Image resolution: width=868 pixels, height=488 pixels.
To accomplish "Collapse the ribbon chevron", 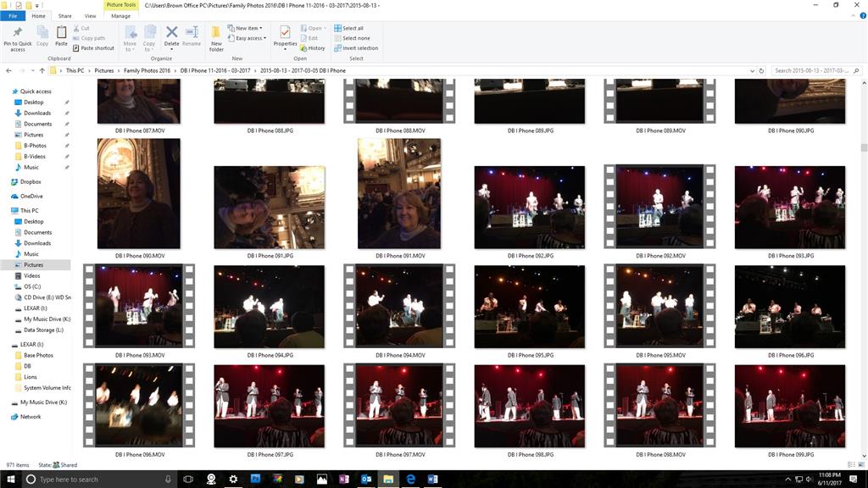I will [x=853, y=16].
